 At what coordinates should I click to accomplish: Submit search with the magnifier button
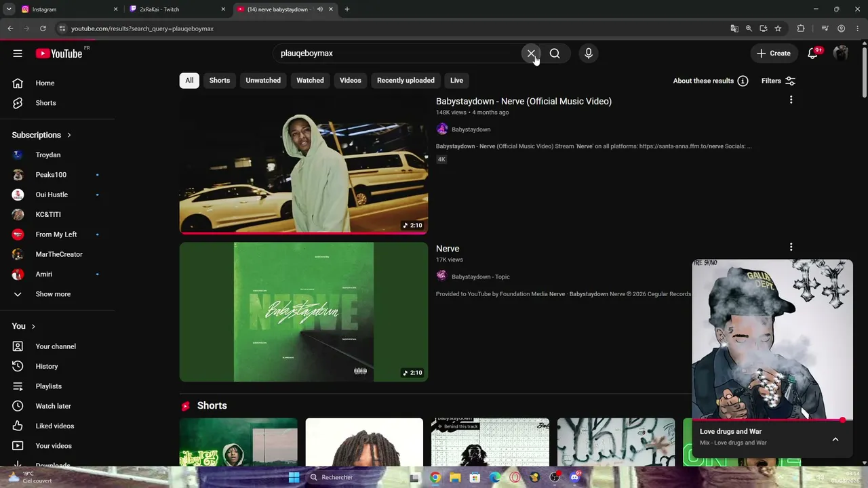click(x=555, y=54)
